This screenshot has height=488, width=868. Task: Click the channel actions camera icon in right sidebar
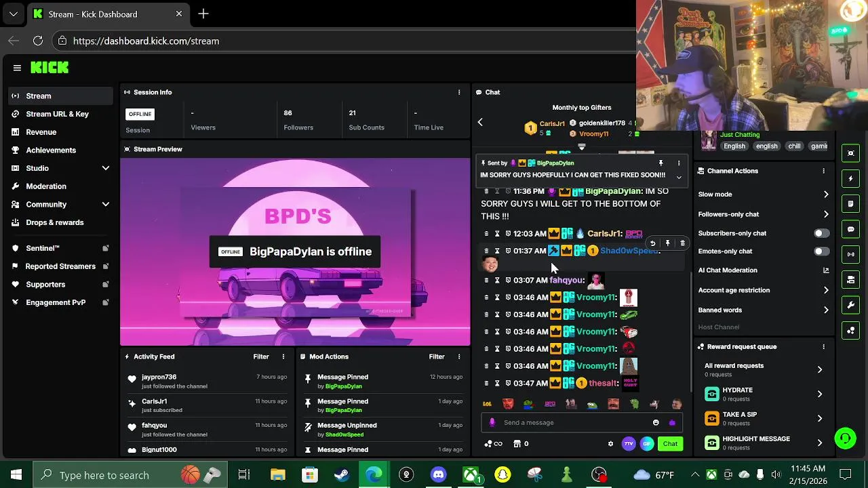click(851, 279)
